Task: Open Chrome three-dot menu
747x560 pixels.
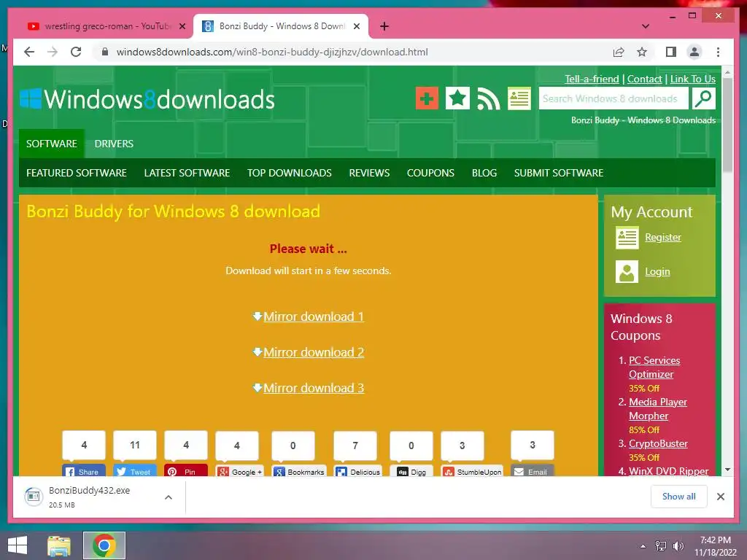Action: click(718, 52)
